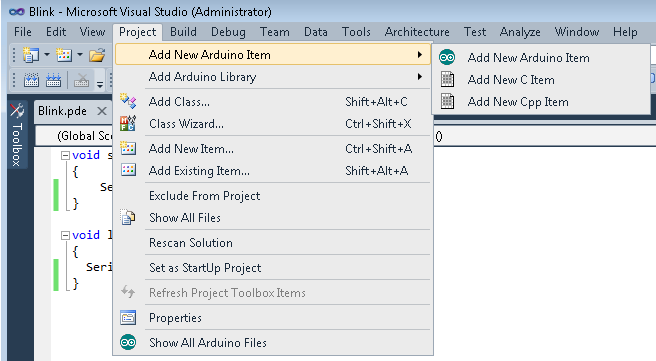Expand the Add Arduino Library submenu arrow
The height and width of the screenshot is (361, 656).
point(420,77)
